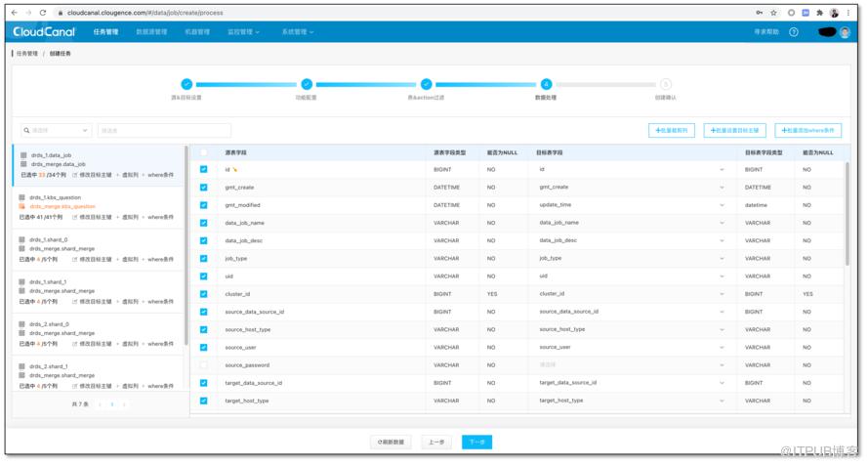Go back using the browser back arrow
Screen dimensions: 868x466
(15, 12)
